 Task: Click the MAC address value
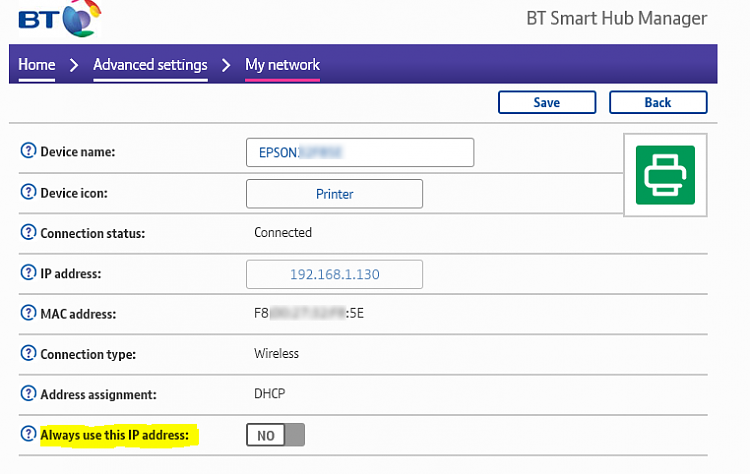coord(309,313)
